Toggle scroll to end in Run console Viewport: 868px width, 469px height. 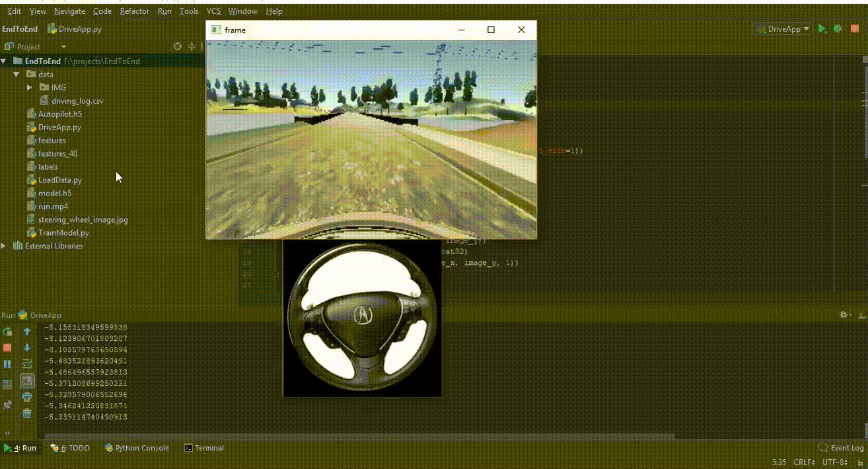pos(27,380)
